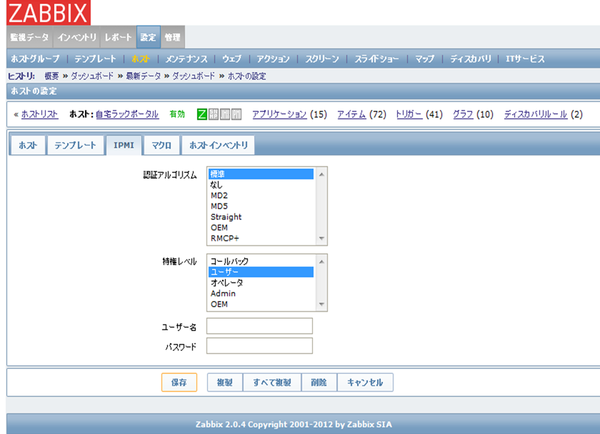Go to ウェブ submenu

[232, 59]
